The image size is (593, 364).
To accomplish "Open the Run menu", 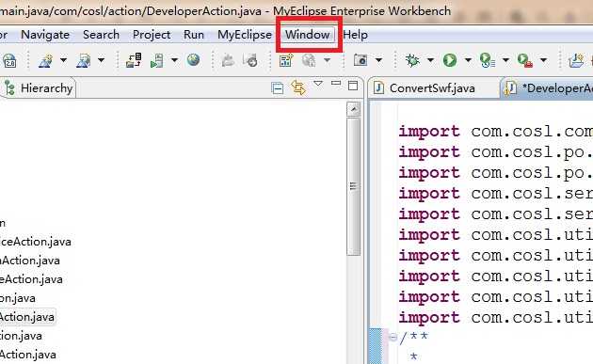I will [194, 35].
